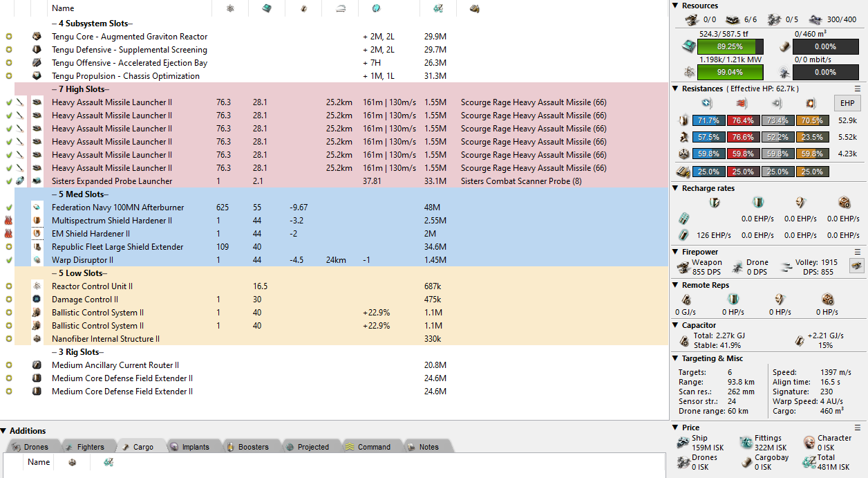This screenshot has height=478, width=868.
Task: Click the CPU usage 89.25% bar
Action: pyautogui.click(x=730, y=47)
